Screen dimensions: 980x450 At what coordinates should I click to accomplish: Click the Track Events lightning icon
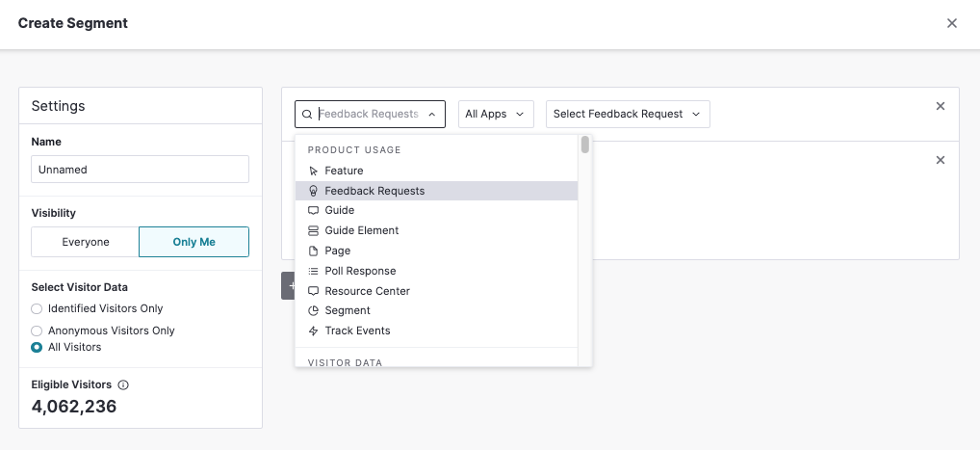pyautogui.click(x=313, y=331)
